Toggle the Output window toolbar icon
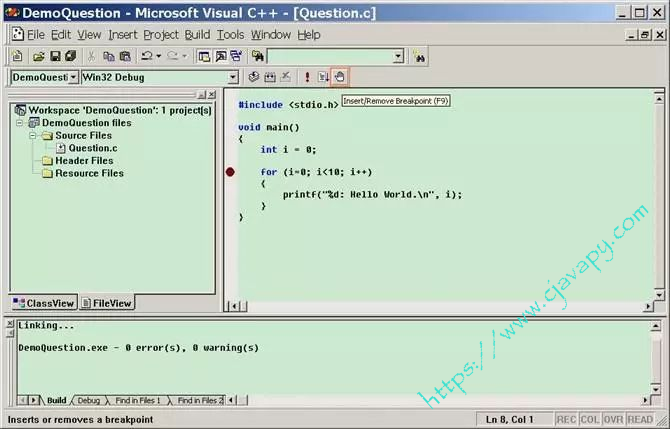Image resolution: width=670 pixels, height=429 pixels. [x=220, y=56]
